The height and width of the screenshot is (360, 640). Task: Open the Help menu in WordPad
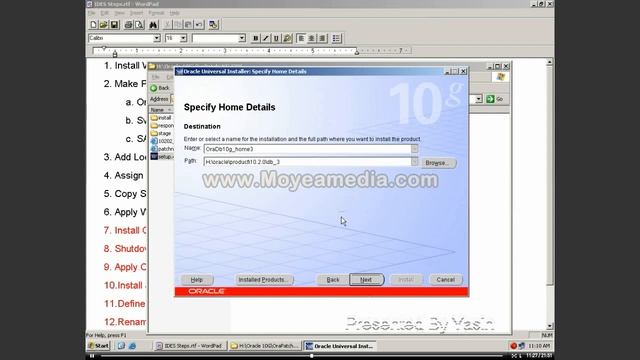(175, 13)
